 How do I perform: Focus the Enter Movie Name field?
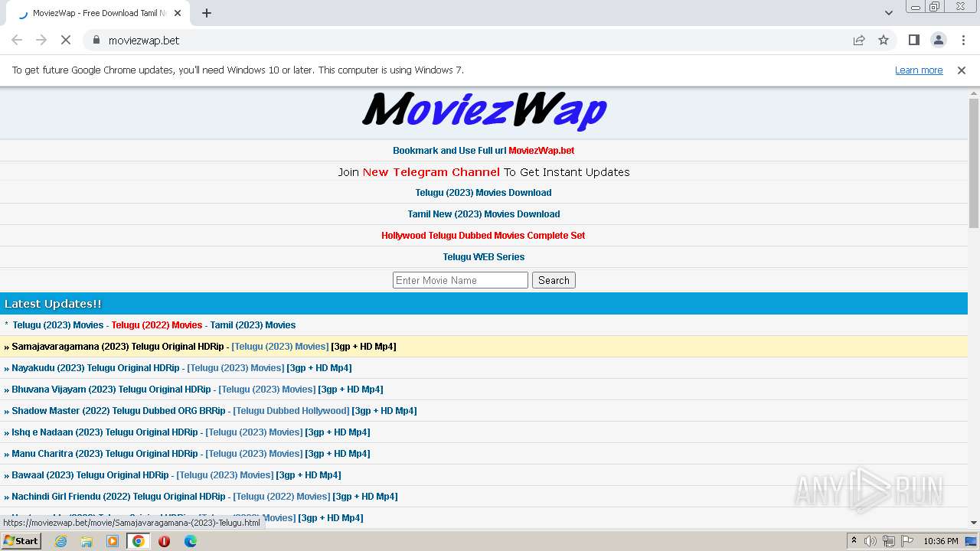(460, 280)
